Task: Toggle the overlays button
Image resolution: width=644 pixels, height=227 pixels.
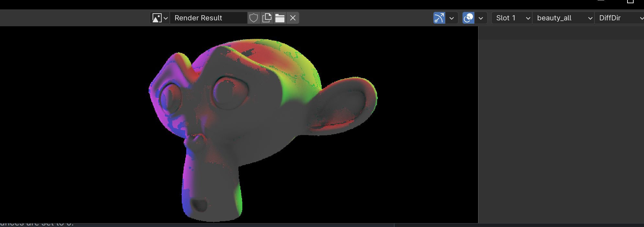Action: point(468,18)
